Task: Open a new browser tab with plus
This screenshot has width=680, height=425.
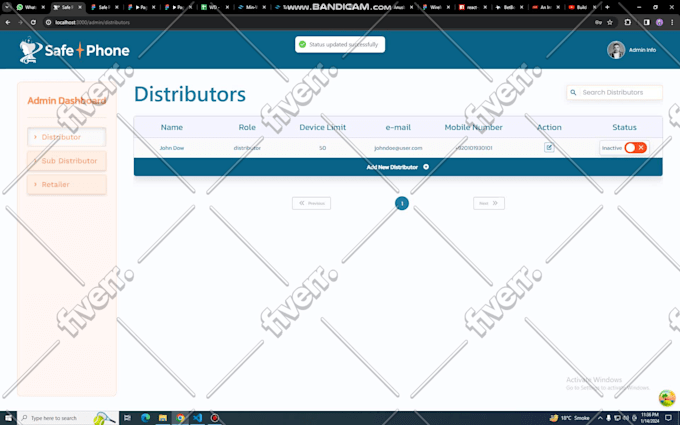Action: (x=607, y=7)
